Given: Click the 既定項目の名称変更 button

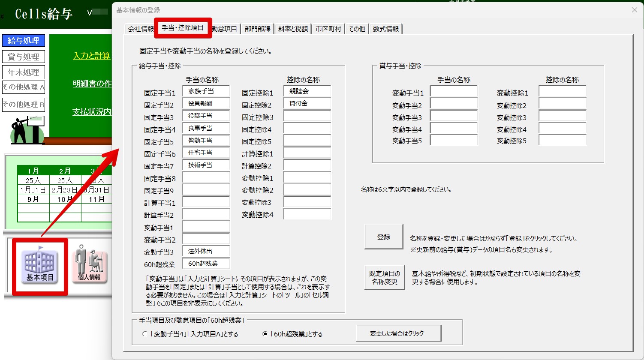Looking at the screenshot, I should (x=385, y=278).
